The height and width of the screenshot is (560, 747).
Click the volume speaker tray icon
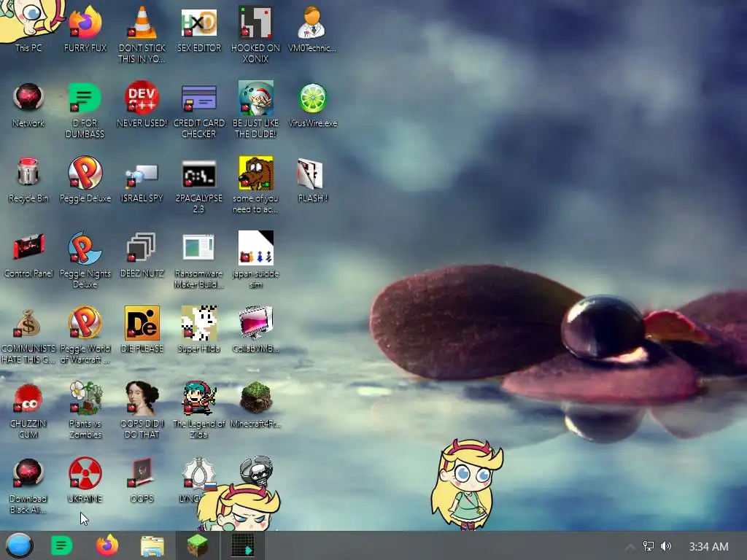pyautogui.click(x=666, y=546)
